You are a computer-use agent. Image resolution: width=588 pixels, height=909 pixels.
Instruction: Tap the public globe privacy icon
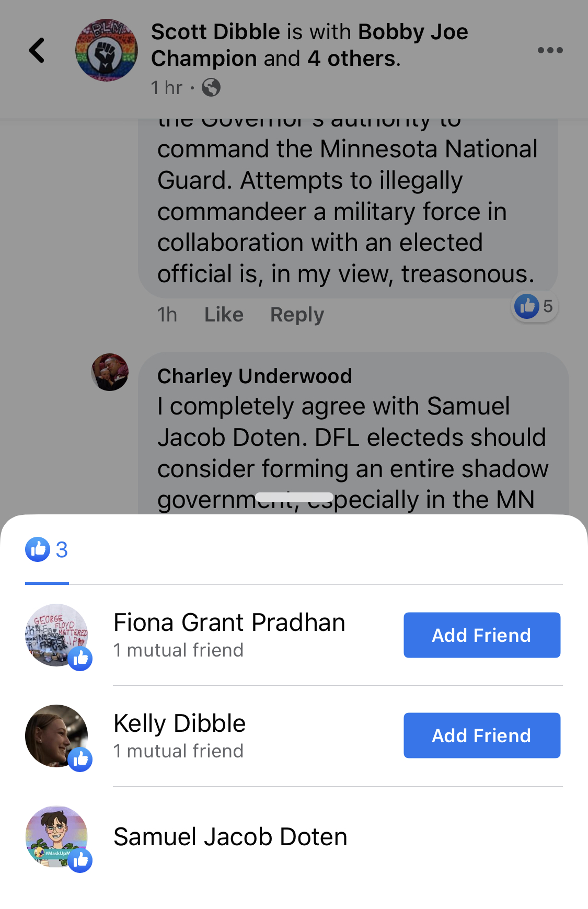pyautogui.click(x=211, y=87)
